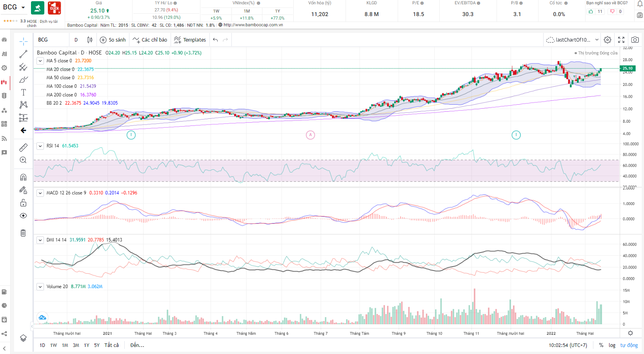Image resolution: width=644 pixels, height=354 pixels.
Task: Collapse the left sidebar chevron
Action: [x=4, y=348]
